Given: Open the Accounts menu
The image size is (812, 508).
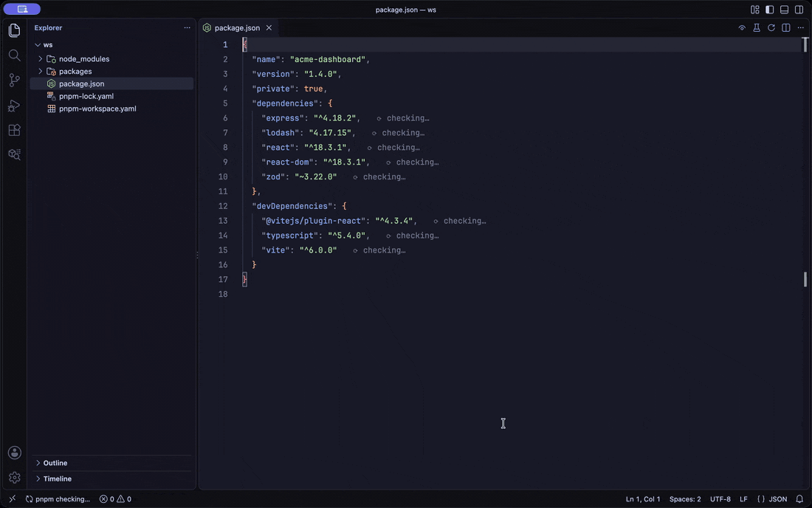Looking at the screenshot, I should 15,453.
